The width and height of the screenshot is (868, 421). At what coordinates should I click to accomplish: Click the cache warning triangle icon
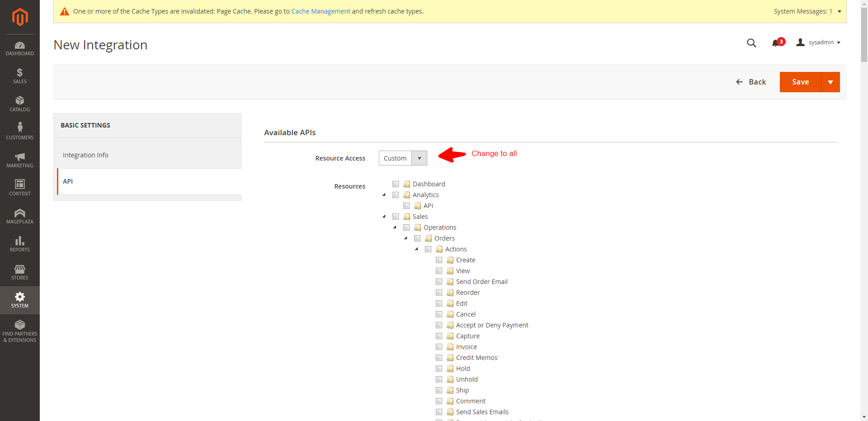point(65,11)
